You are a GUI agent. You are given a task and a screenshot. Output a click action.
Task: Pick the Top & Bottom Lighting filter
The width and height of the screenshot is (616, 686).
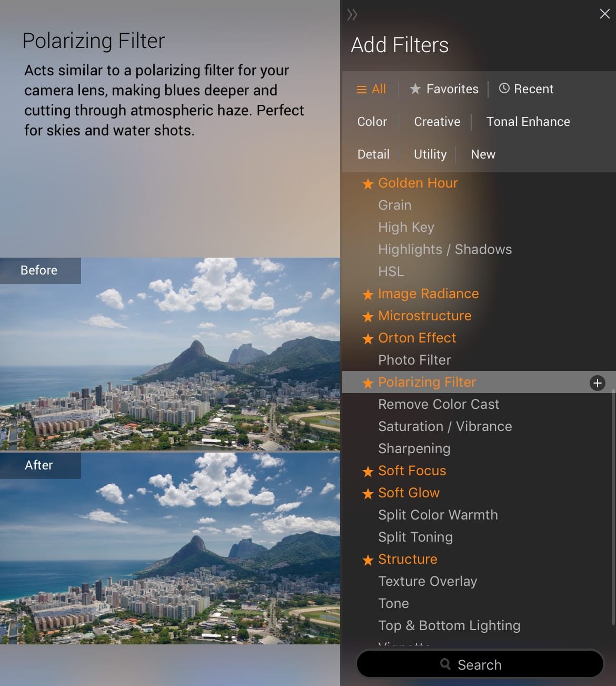click(x=449, y=625)
